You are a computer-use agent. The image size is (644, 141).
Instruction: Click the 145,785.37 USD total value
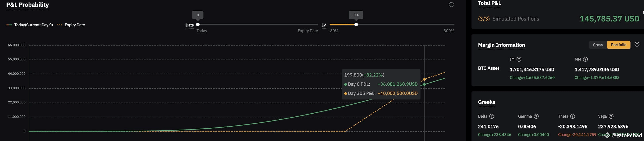[609, 19]
